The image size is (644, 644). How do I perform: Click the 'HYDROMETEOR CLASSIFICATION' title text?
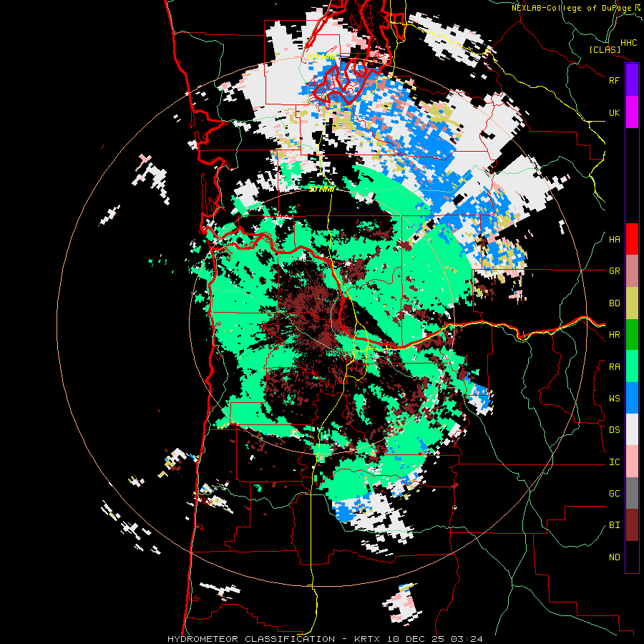click(251, 639)
